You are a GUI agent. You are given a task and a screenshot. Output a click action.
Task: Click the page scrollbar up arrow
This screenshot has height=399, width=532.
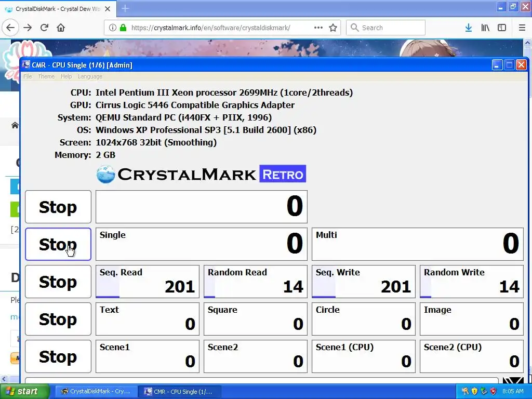click(528, 43)
